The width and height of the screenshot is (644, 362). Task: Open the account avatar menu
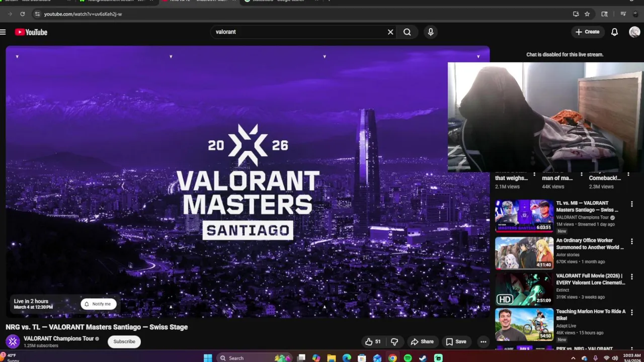634,32
